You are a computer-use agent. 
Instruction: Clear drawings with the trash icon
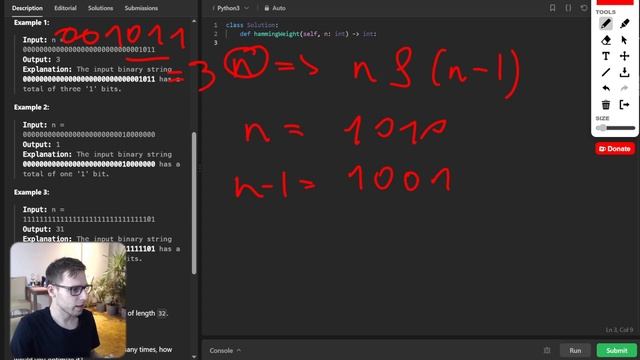click(606, 104)
